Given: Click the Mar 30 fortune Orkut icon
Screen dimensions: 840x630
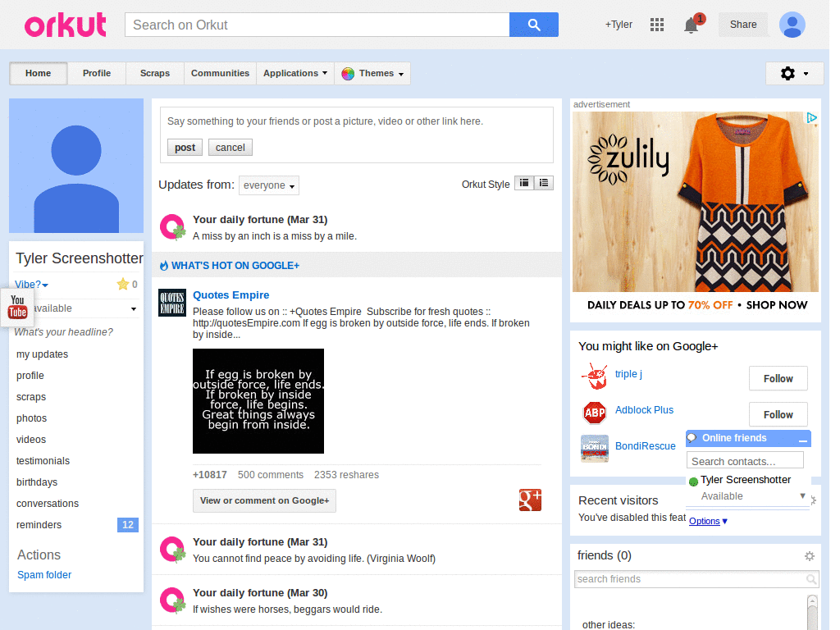Looking at the screenshot, I should click(x=172, y=600).
